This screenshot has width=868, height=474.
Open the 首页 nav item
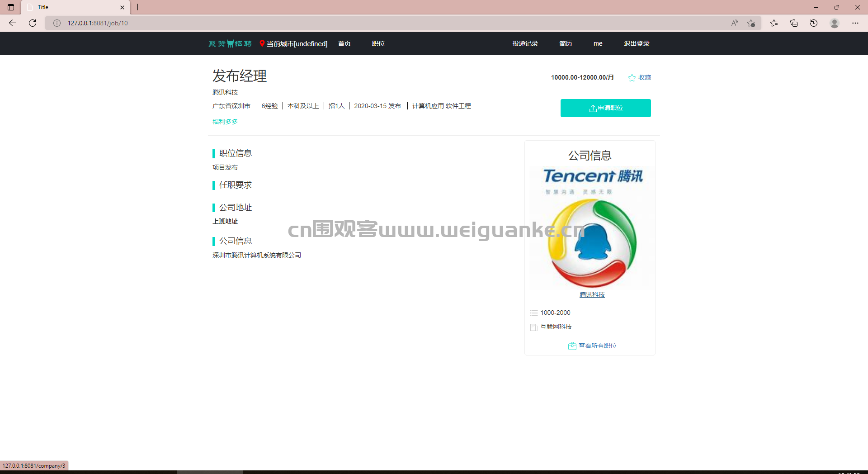344,43
